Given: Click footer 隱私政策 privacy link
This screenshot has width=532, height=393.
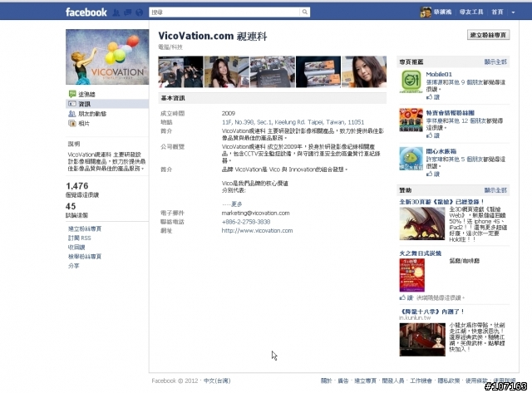Looking at the screenshot, I should click(449, 381).
